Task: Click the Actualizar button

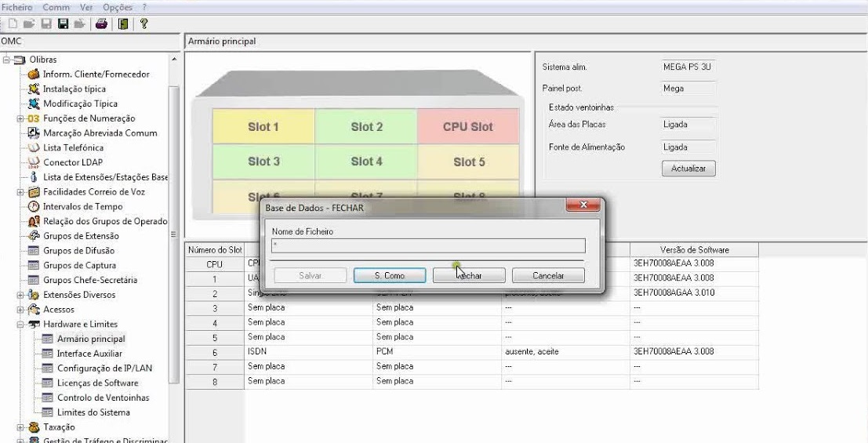Action: click(x=688, y=169)
